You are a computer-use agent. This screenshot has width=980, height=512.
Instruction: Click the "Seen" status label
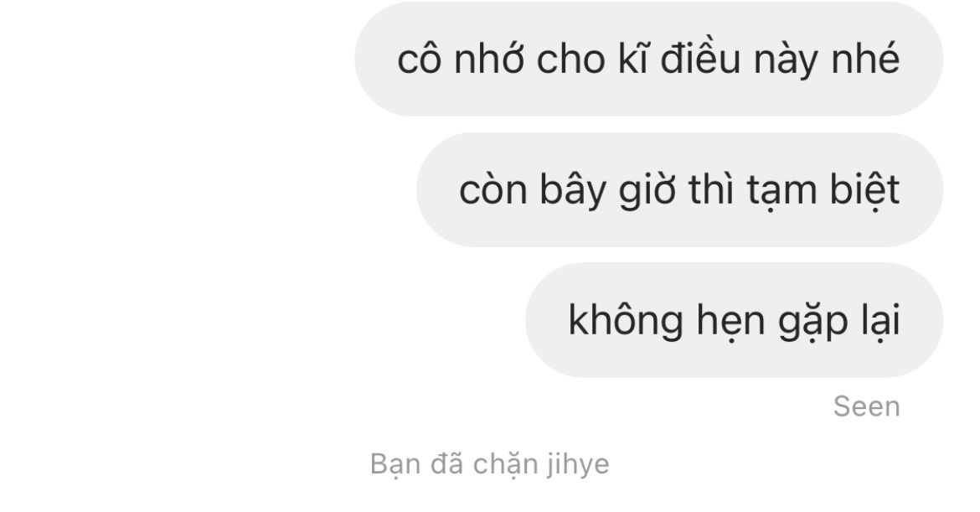pos(866,407)
